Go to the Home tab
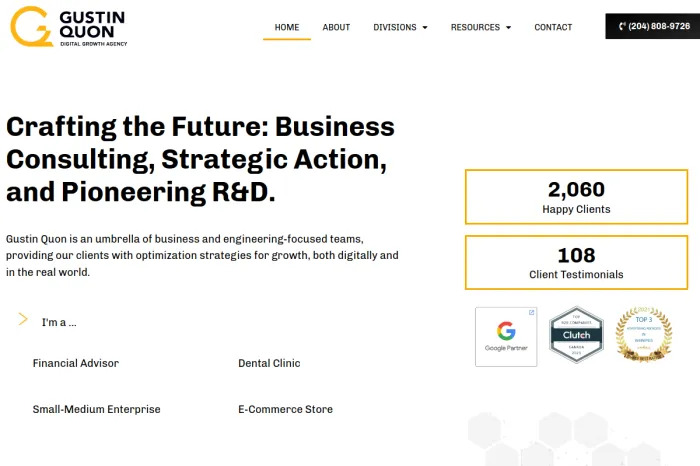Screen dimensions: 700x466 pyautogui.click(x=287, y=27)
